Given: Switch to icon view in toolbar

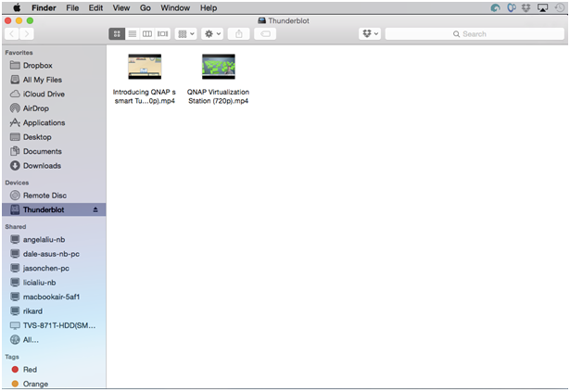Looking at the screenshot, I should click(x=118, y=33).
